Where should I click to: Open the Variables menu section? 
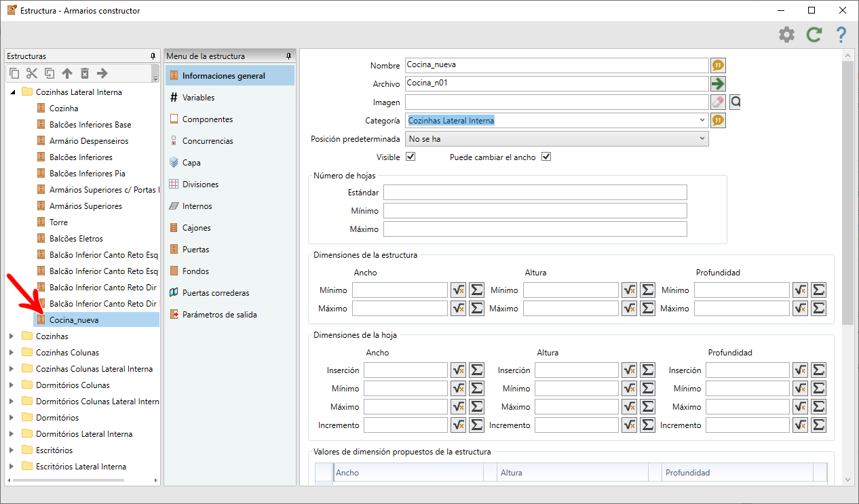(x=229, y=98)
